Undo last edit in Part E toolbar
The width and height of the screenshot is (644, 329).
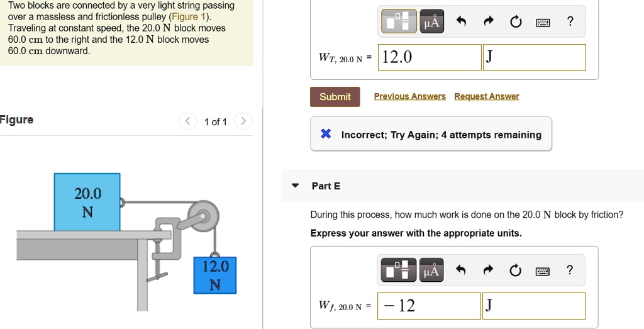coord(461,270)
